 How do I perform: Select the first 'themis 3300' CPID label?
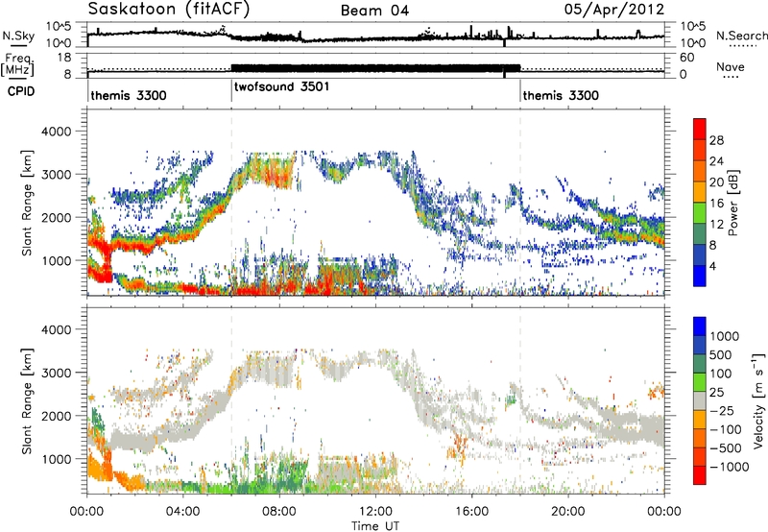(129, 95)
